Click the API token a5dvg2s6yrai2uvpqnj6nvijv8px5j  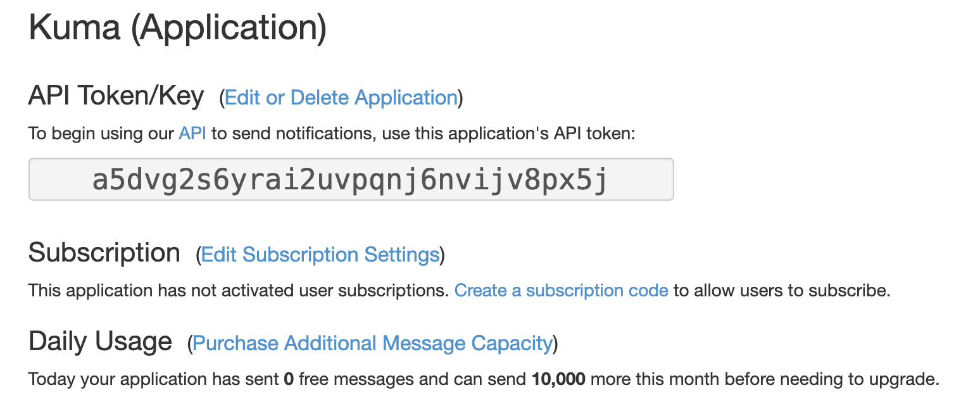[x=351, y=179]
